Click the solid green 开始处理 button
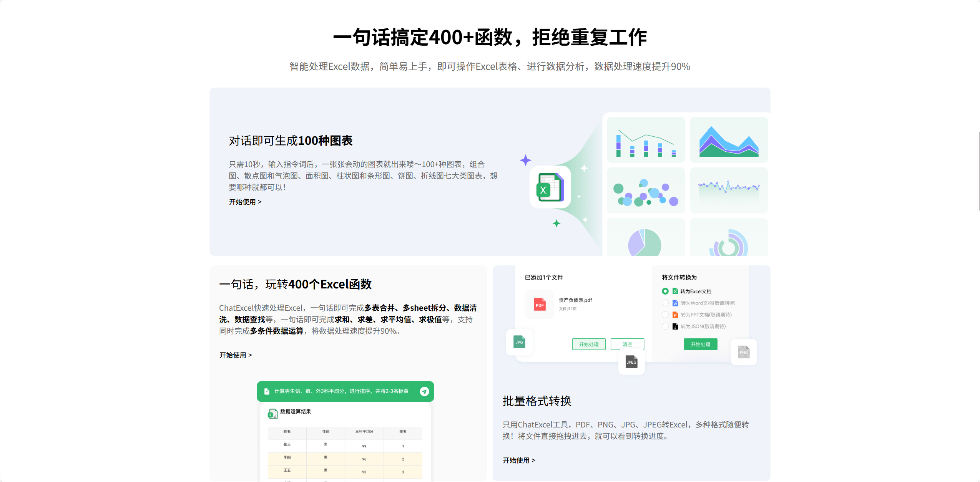This screenshot has height=482, width=980. (701, 344)
